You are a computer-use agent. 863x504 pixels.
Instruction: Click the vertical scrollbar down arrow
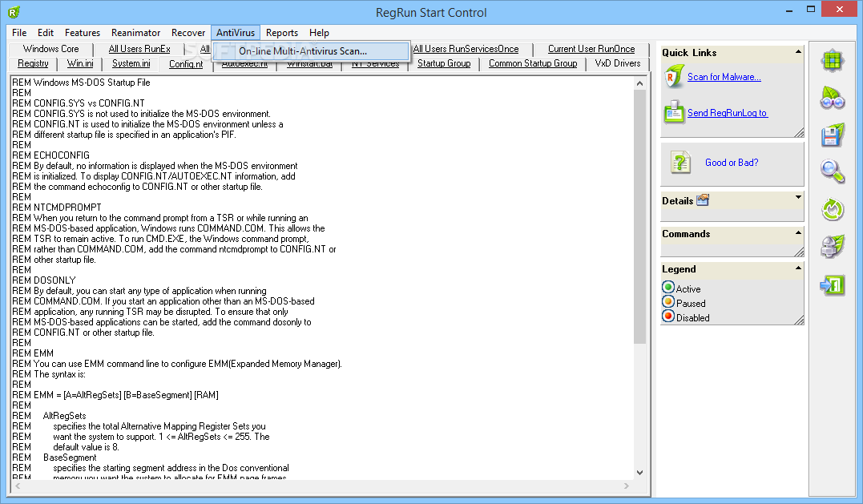pos(639,472)
